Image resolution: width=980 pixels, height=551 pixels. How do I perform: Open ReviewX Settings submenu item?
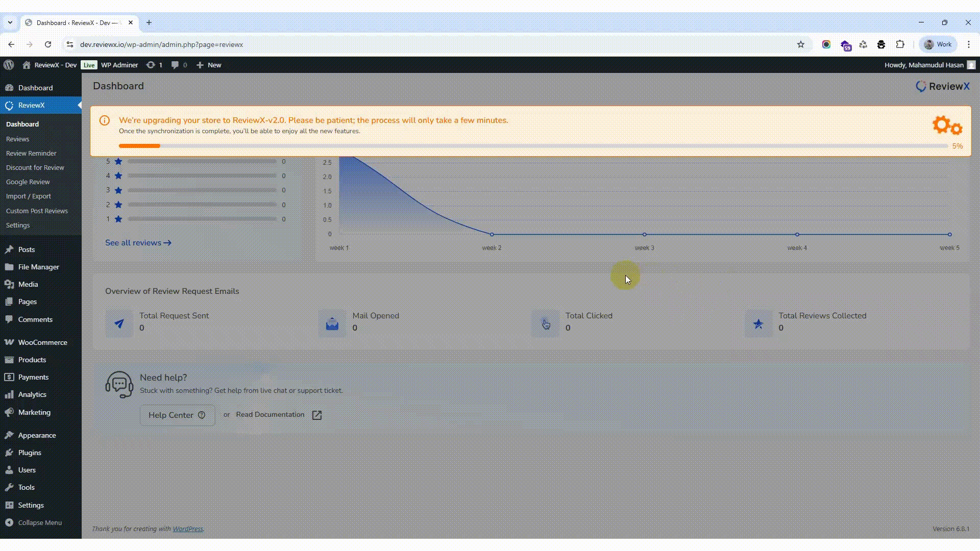[x=18, y=225]
